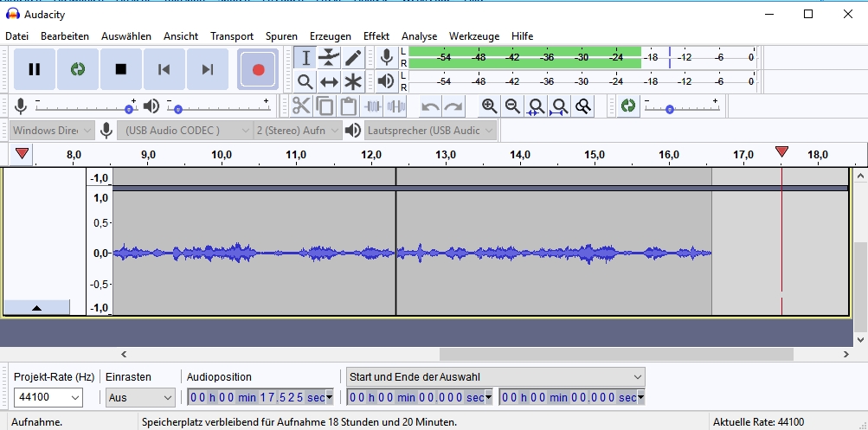Open the Transport menu
The image size is (868, 430).
click(x=232, y=36)
